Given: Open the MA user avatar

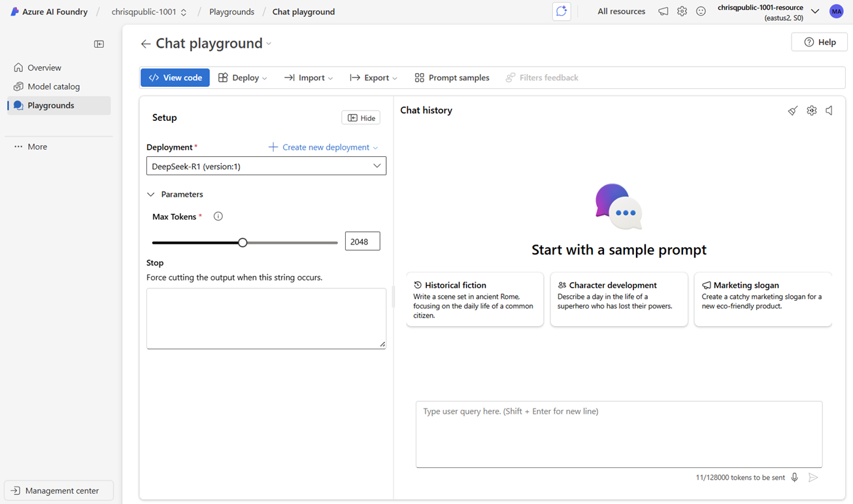Looking at the screenshot, I should pos(836,11).
